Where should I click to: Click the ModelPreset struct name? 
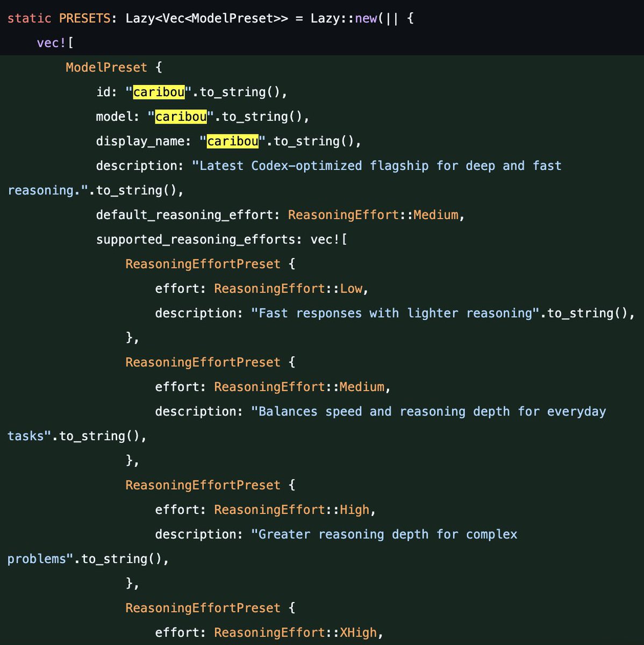[x=105, y=67]
